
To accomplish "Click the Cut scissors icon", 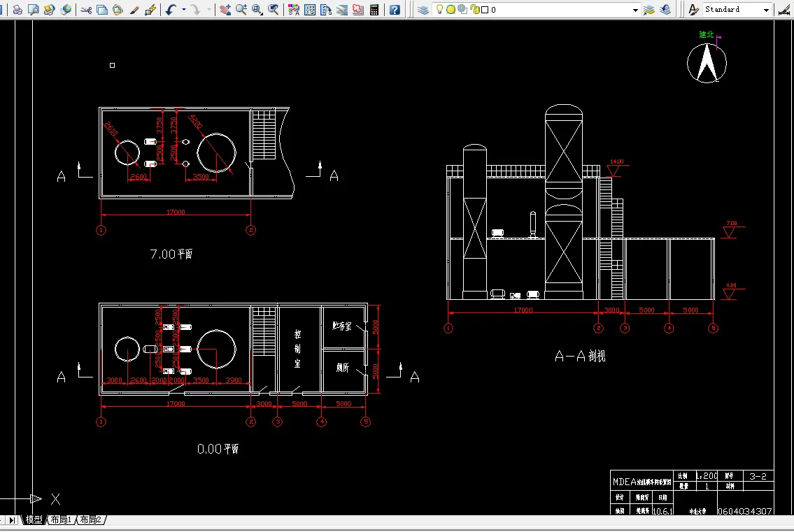I will 86,10.
